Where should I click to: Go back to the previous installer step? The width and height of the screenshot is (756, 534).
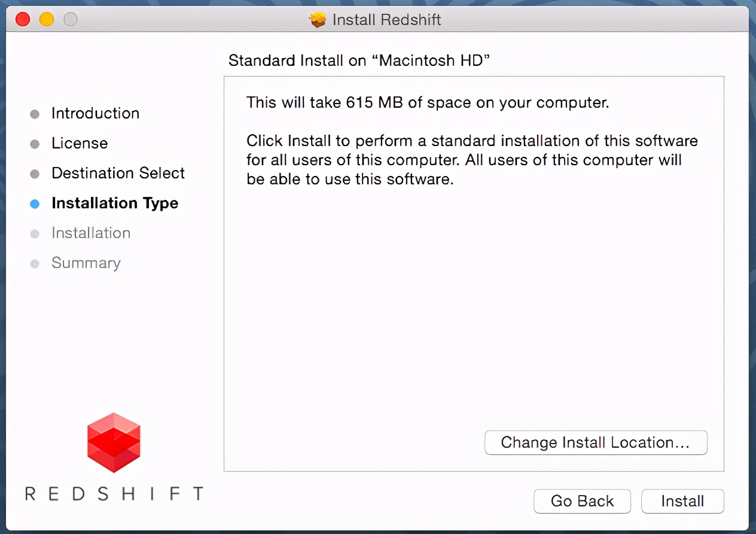582,501
